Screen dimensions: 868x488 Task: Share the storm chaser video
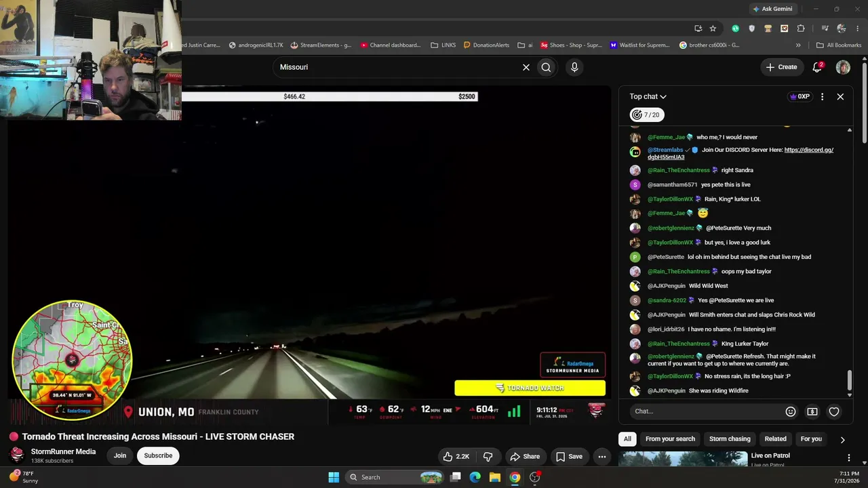pos(525,457)
